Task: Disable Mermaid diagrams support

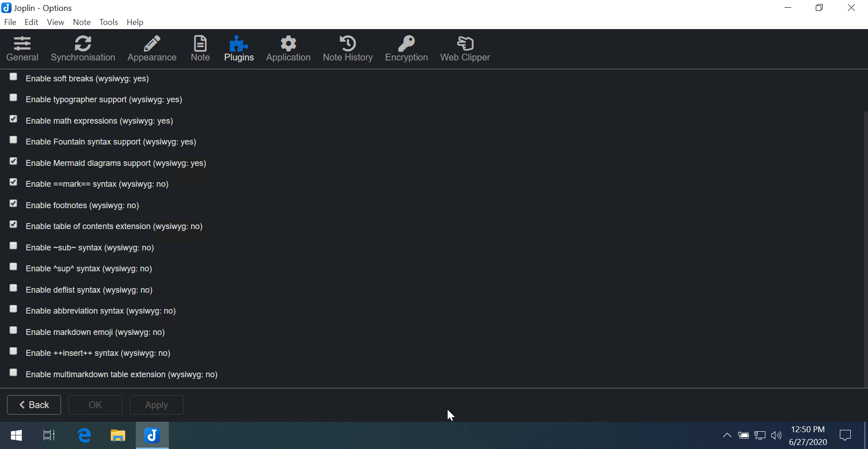Action: click(x=13, y=161)
